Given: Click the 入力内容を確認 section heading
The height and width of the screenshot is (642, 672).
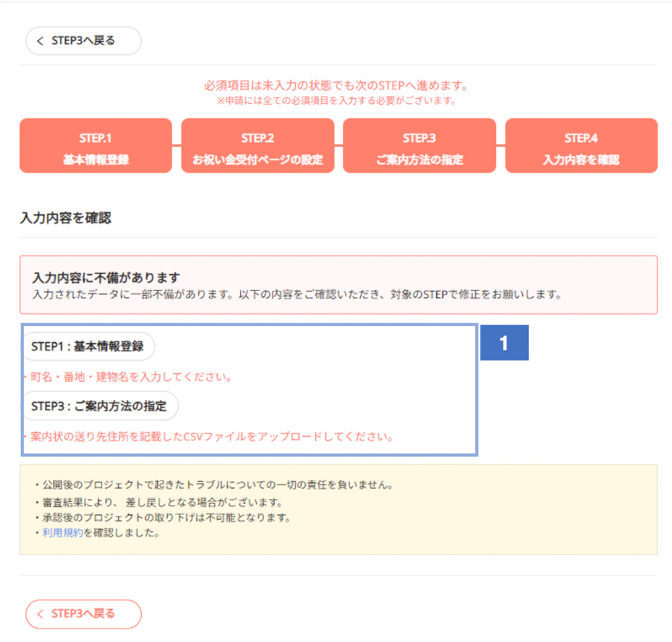Looking at the screenshot, I should tap(65, 218).
